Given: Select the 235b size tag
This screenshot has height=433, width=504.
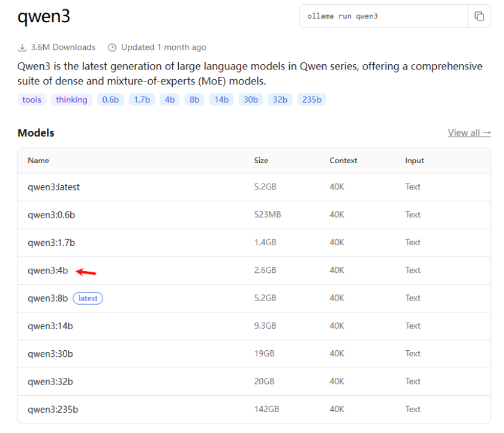Looking at the screenshot, I should click(312, 100).
